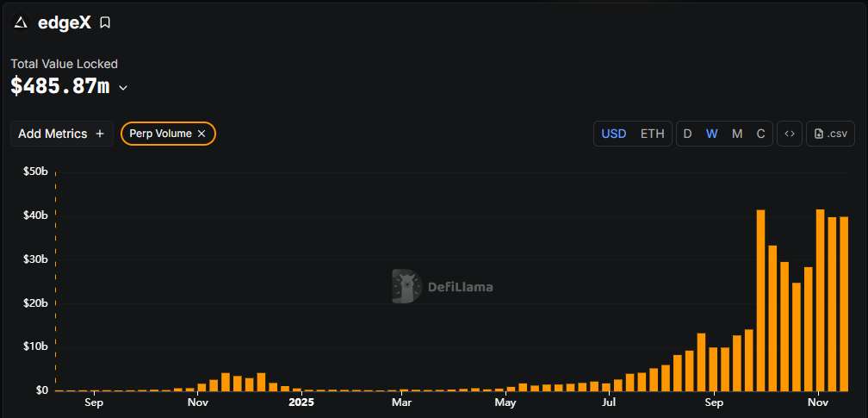Click the edgeX protocol title
Viewport: 868px width, 418px height.
pos(65,22)
